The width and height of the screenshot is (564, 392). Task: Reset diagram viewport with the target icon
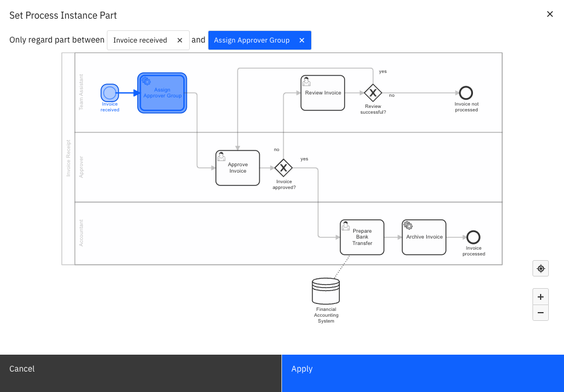click(x=541, y=268)
